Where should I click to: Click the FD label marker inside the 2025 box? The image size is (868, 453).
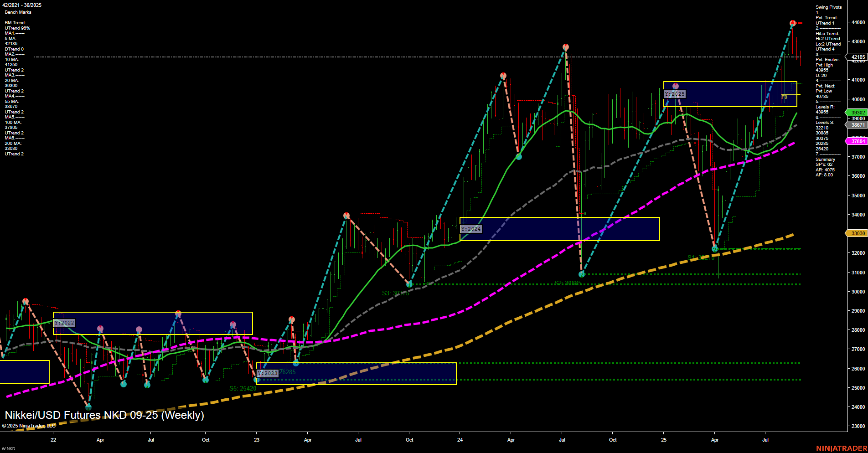pos(783,97)
